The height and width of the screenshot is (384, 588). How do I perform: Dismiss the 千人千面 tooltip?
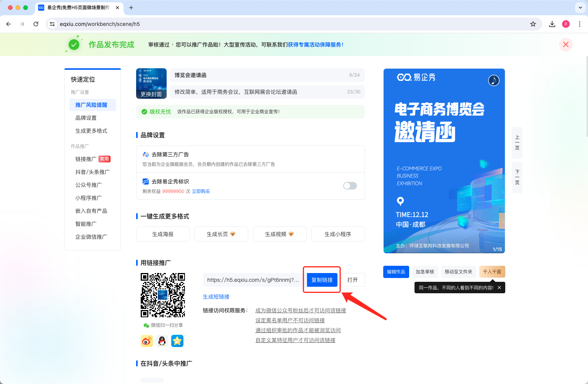(499, 288)
